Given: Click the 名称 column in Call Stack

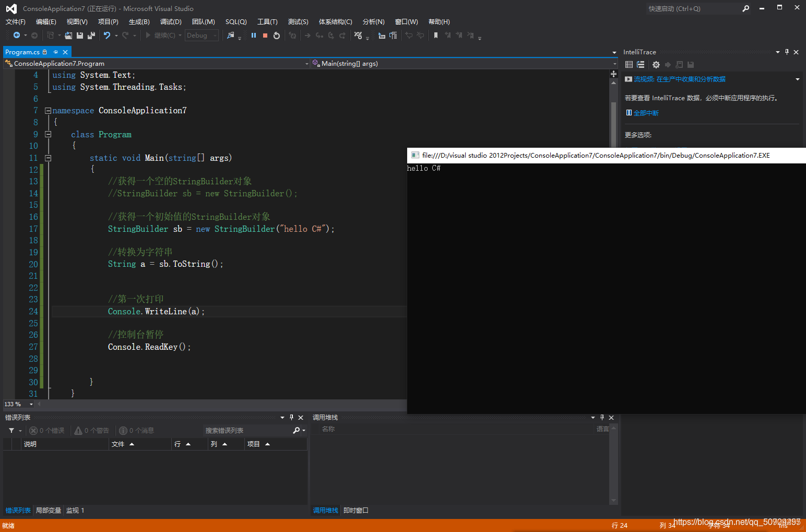Looking at the screenshot, I should (x=328, y=429).
